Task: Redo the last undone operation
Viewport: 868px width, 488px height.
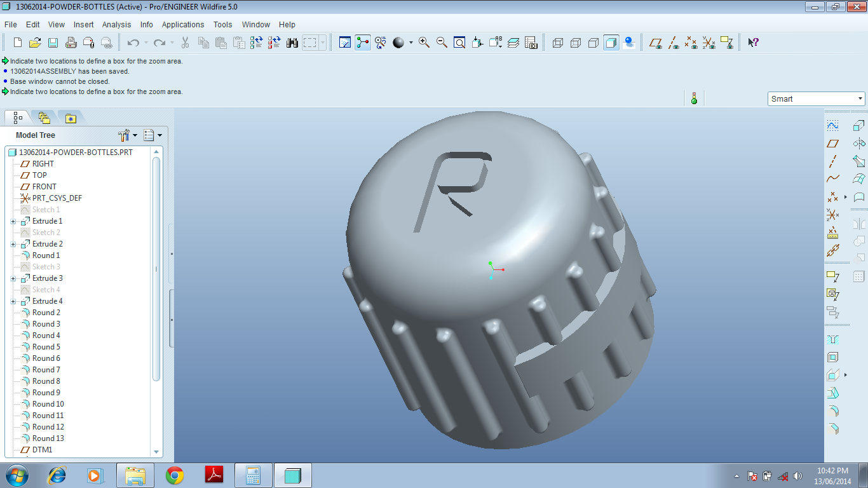Action: 159,43
